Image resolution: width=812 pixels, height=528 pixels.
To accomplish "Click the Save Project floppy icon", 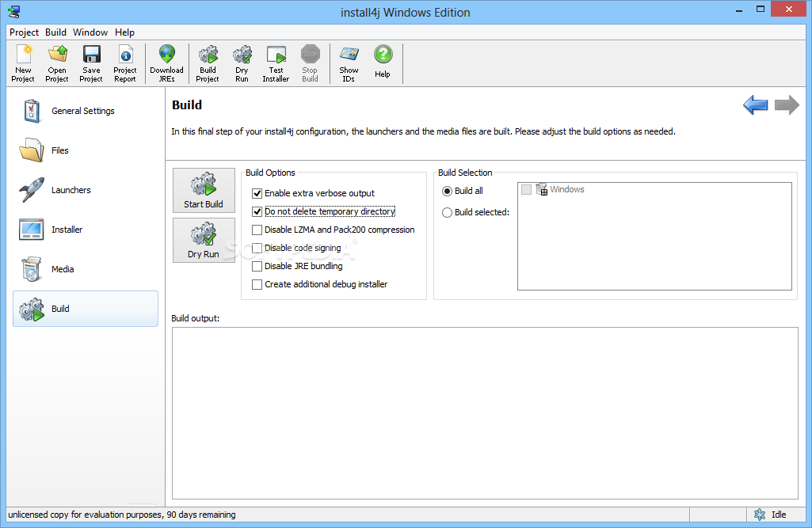I will (92, 55).
